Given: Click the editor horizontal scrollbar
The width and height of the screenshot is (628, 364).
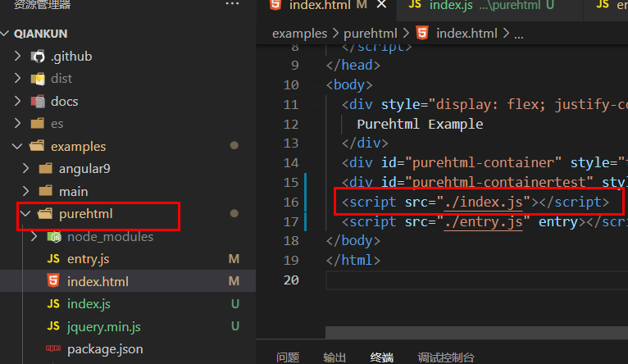Looking at the screenshot, I should [476, 332].
